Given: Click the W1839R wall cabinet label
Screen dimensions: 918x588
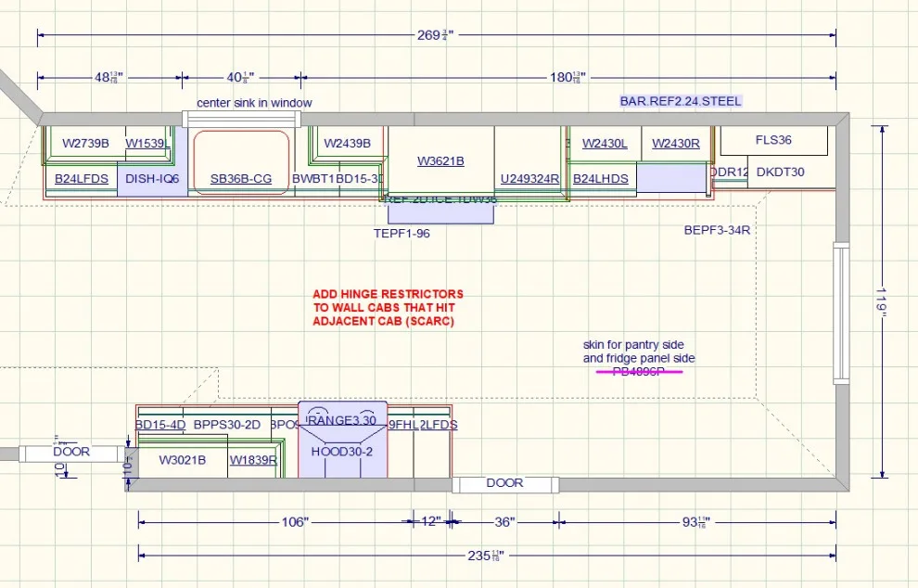Looking at the screenshot, I should 253,460.
